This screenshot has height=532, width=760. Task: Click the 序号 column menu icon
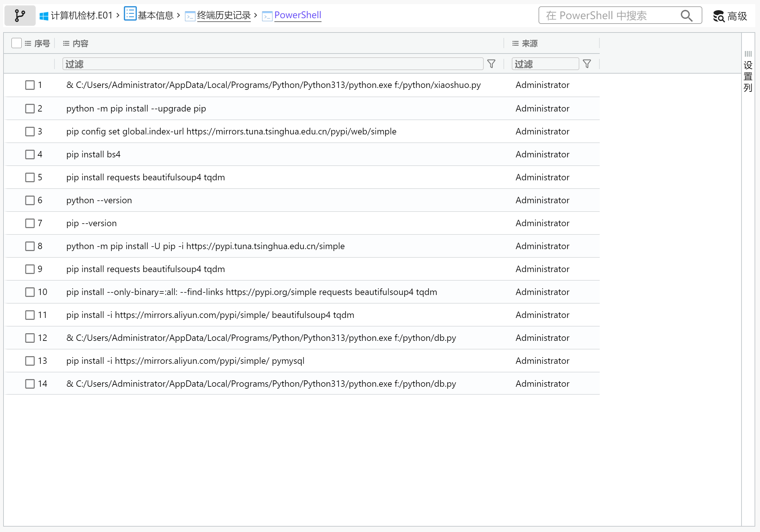point(28,43)
